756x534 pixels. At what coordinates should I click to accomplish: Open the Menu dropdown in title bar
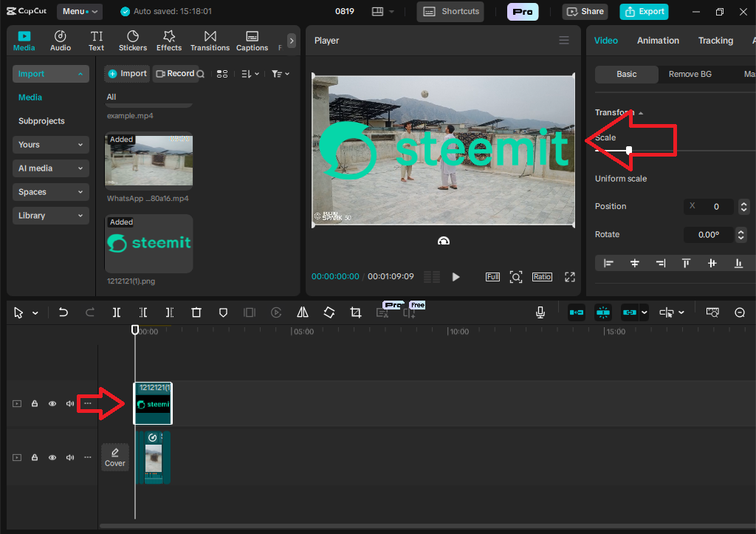tap(79, 12)
